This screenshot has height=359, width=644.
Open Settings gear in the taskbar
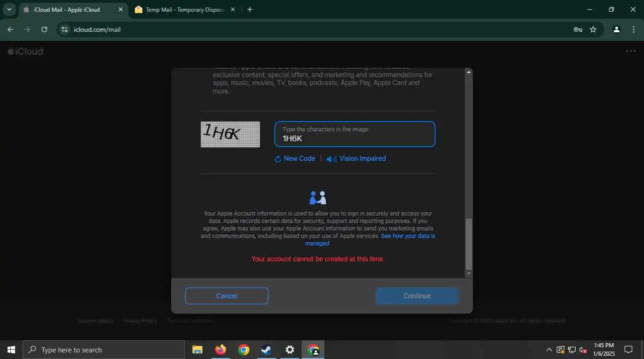pyautogui.click(x=290, y=350)
